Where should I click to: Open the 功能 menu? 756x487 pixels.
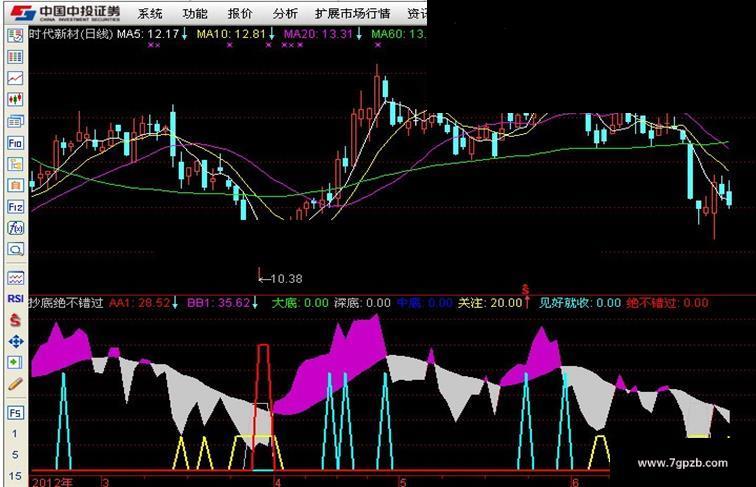coord(195,14)
